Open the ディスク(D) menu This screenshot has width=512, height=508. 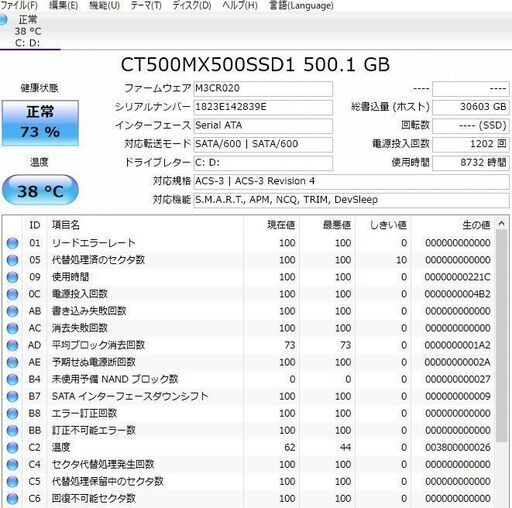click(x=192, y=5)
